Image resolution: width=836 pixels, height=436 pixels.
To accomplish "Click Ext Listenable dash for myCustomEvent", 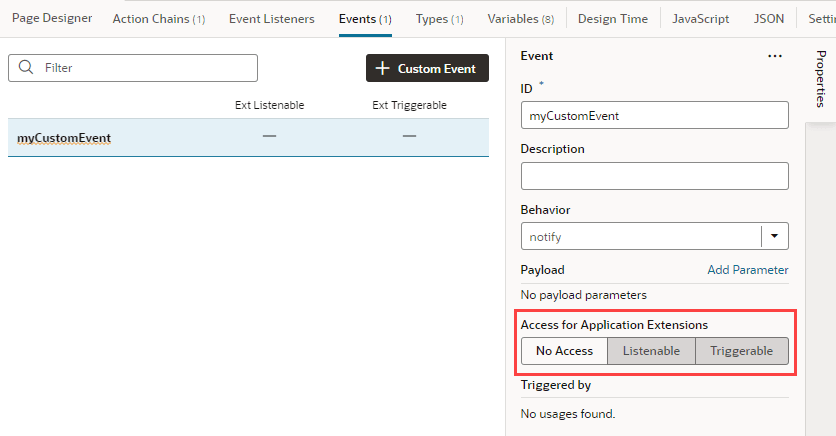I will [x=269, y=136].
